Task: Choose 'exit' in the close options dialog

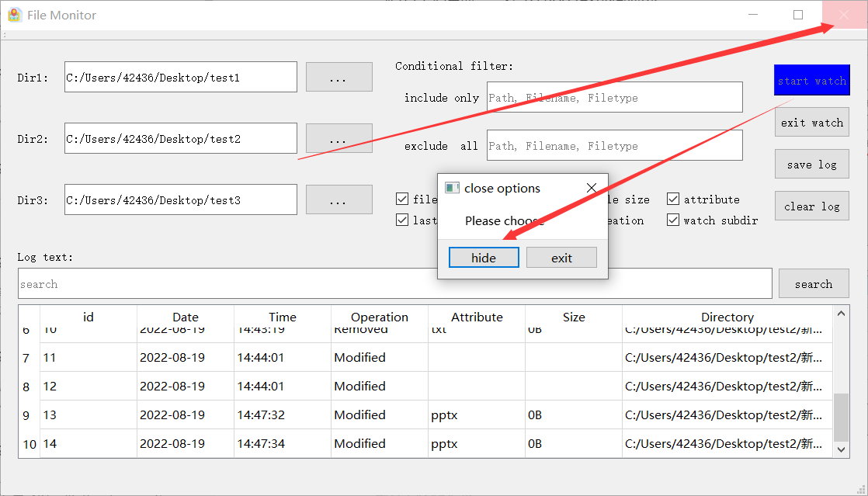Action: [x=561, y=258]
